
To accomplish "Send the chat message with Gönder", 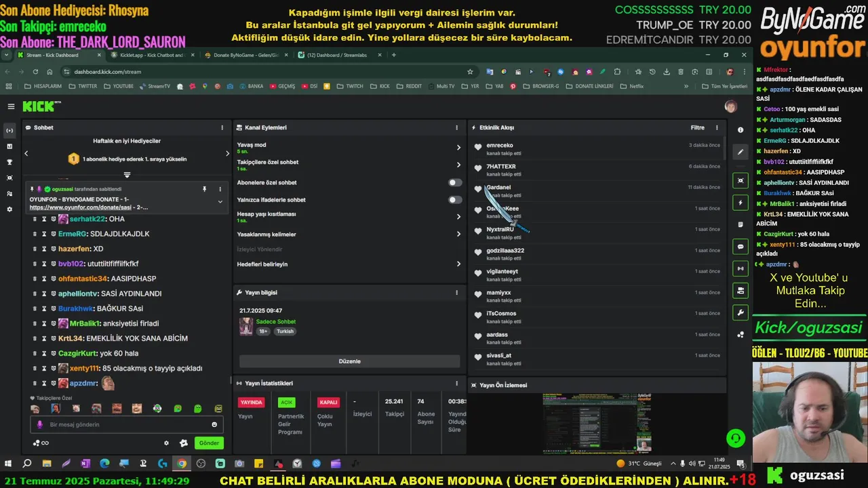I will (x=209, y=443).
